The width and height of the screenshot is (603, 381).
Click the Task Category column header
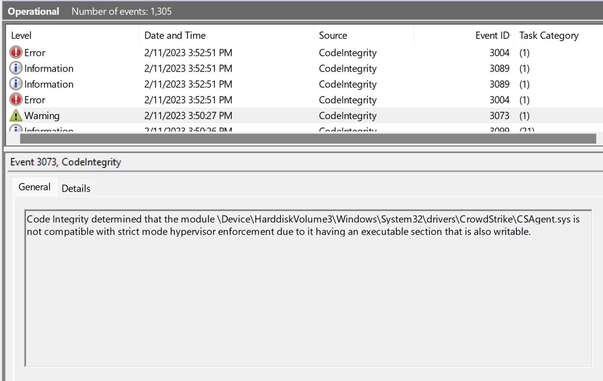549,35
